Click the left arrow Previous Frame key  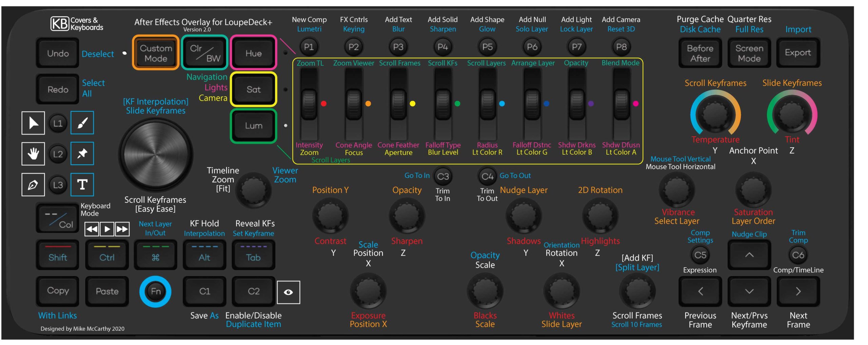coord(700,291)
